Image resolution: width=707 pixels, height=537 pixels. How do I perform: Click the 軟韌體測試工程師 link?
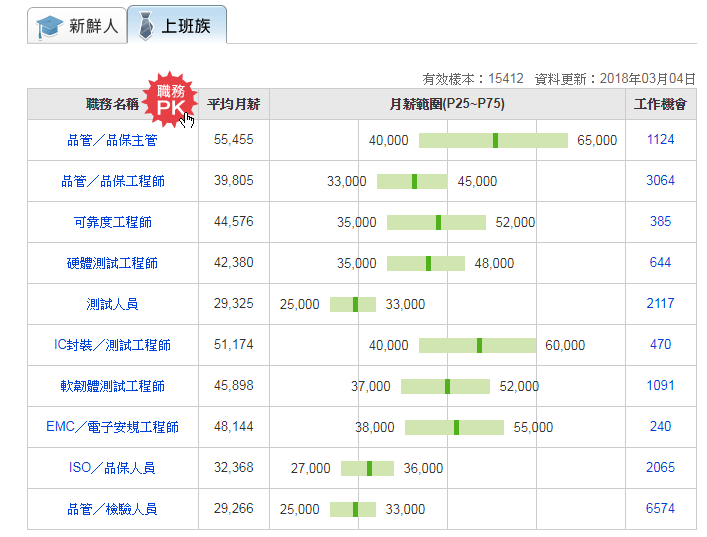click(x=112, y=386)
